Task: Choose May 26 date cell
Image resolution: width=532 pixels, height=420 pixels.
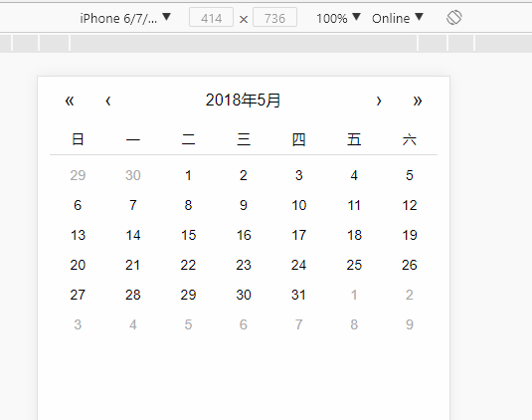Action: point(410,265)
